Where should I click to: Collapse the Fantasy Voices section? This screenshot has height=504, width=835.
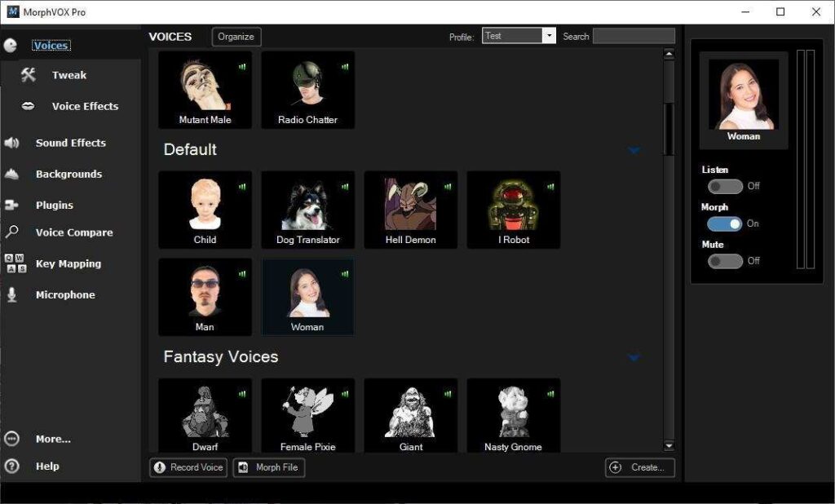[x=634, y=357]
